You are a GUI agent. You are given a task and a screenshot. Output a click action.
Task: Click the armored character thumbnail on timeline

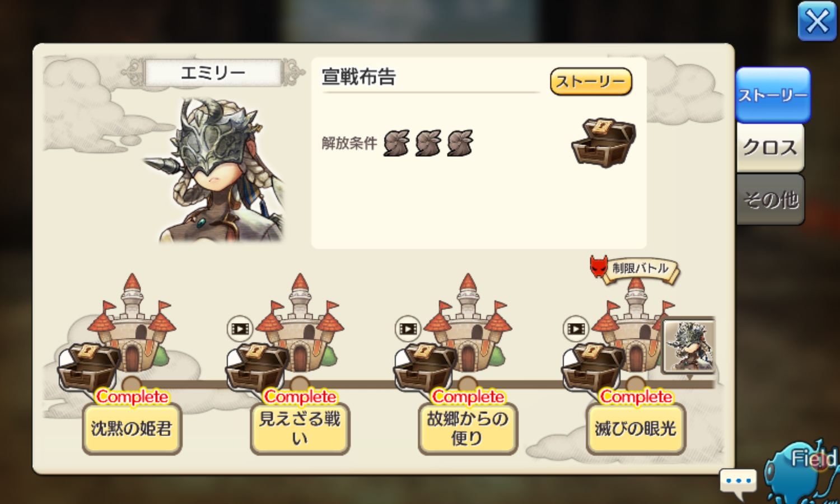[x=689, y=346]
